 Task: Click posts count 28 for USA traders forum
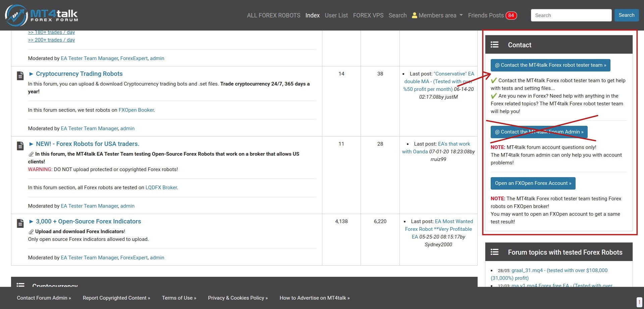pos(380,144)
